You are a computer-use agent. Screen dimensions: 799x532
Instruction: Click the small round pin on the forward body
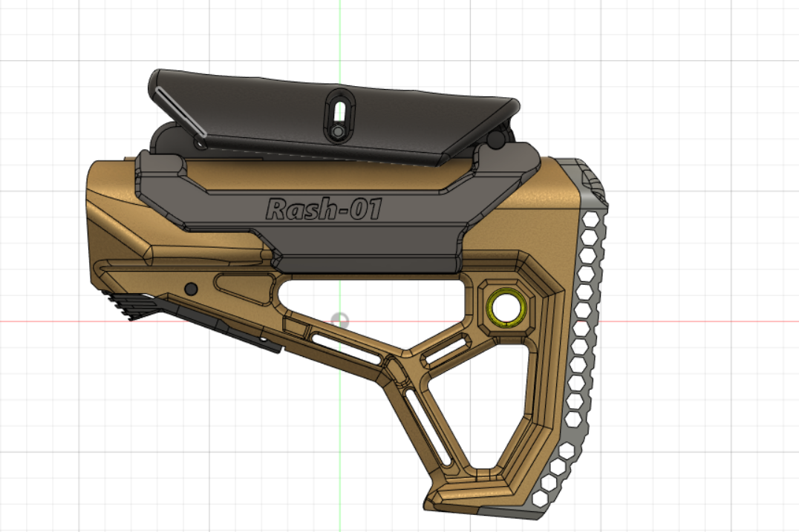[191, 288]
